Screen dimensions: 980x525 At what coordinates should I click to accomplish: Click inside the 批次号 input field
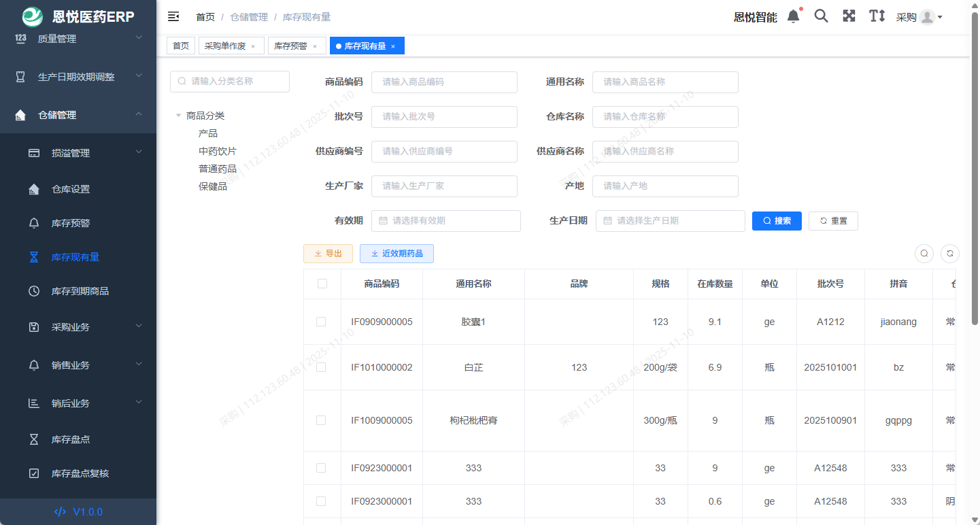pos(444,116)
